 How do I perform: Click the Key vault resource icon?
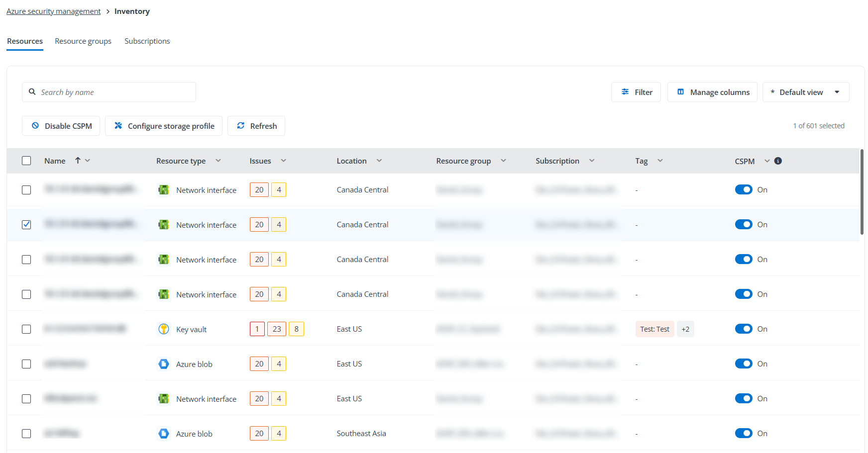click(x=164, y=329)
